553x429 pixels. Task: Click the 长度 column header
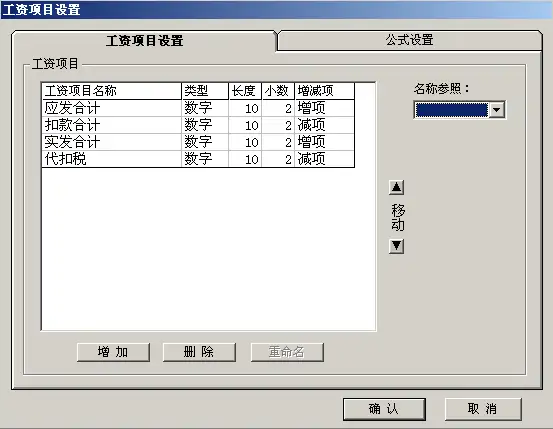pyautogui.click(x=245, y=91)
